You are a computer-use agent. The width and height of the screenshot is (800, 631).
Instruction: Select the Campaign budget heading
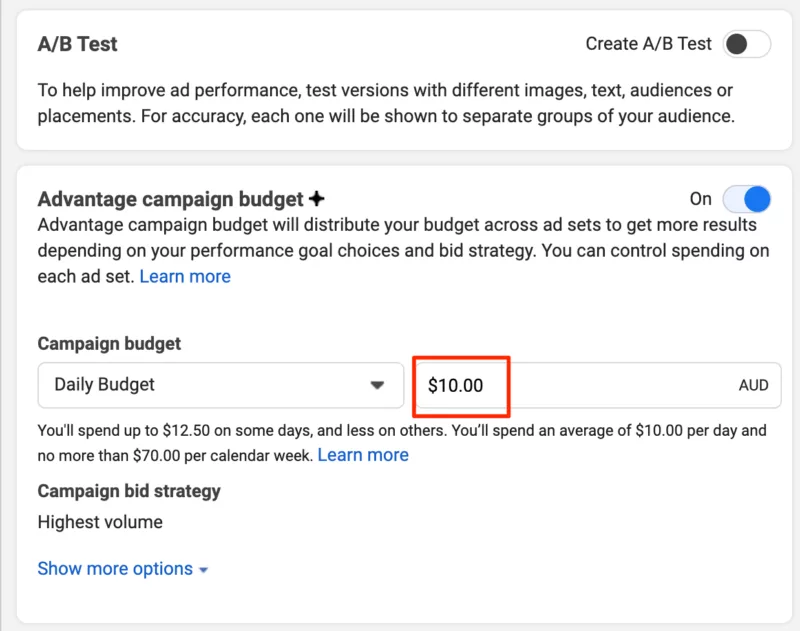click(x=108, y=342)
